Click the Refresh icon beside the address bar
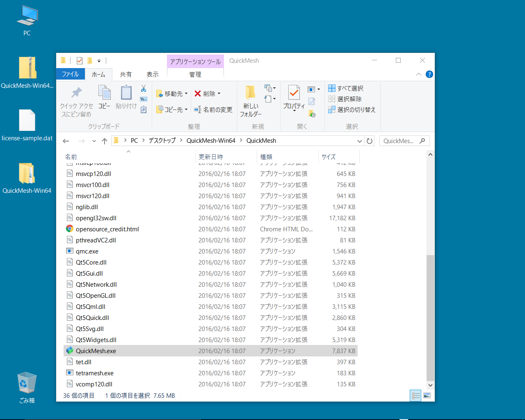Viewport: 525px width, 420px height. (370, 141)
